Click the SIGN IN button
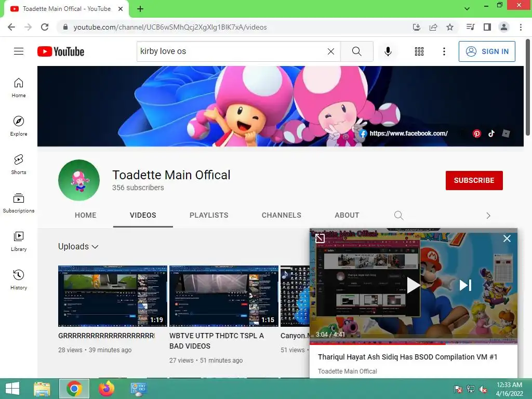Image resolution: width=532 pixels, height=399 pixels. 487,51
